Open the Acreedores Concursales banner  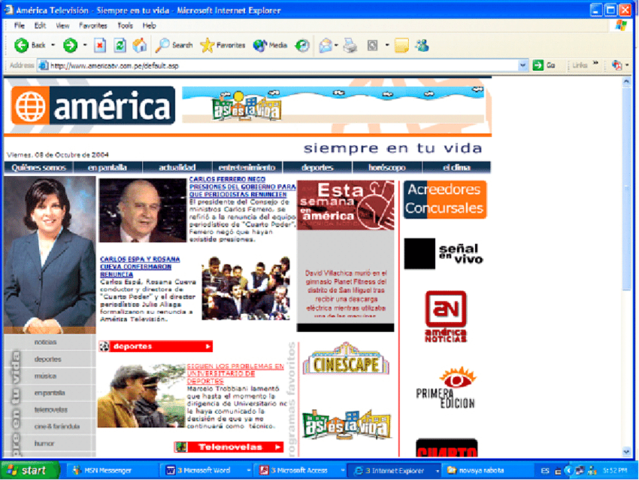pyautogui.click(x=445, y=200)
